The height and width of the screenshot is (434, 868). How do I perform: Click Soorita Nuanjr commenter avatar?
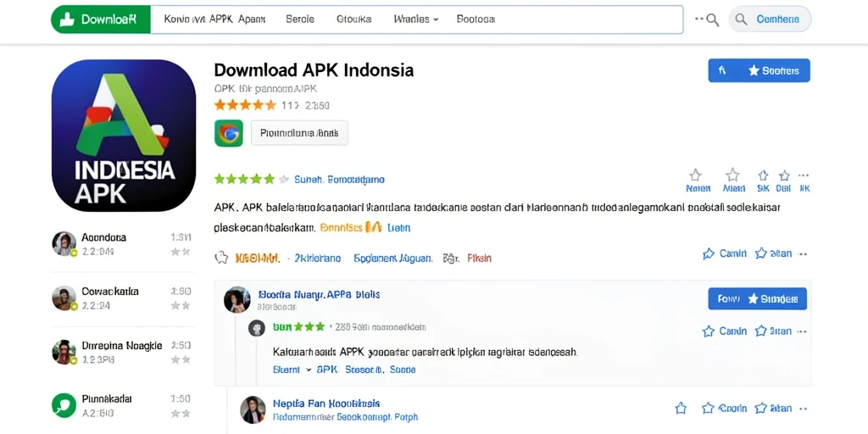[237, 299]
